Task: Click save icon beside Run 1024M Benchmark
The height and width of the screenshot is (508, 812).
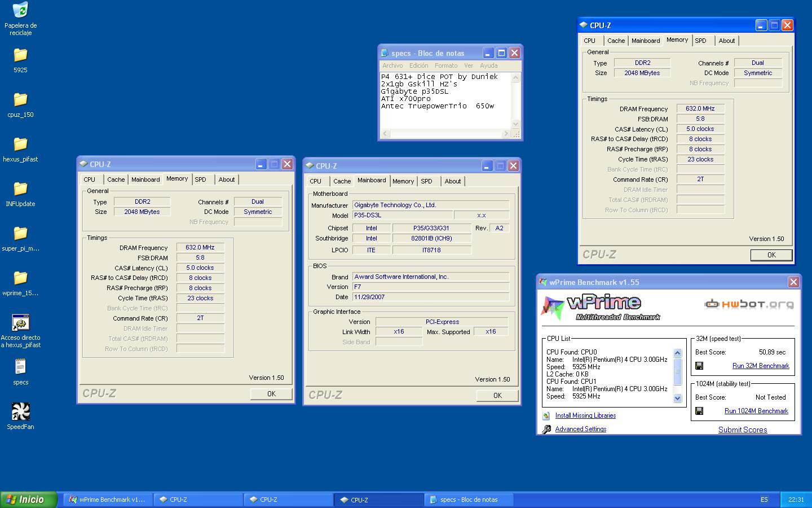Action: tap(699, 411)
